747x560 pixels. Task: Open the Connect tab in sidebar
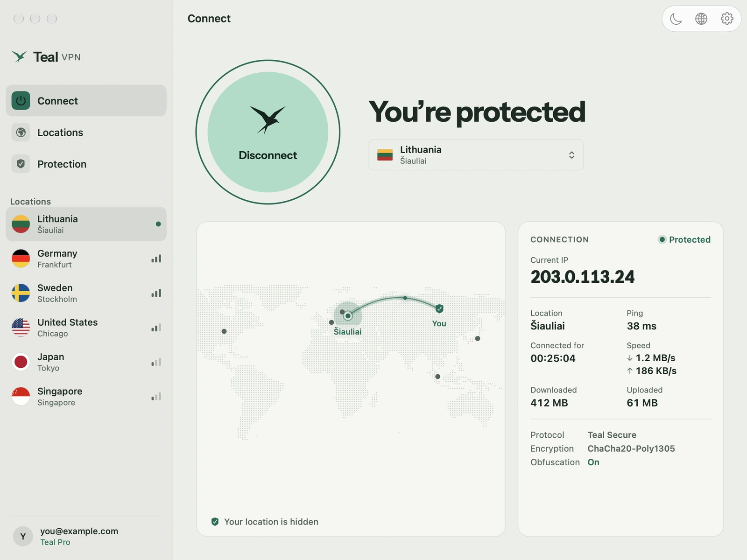[86, 101]
